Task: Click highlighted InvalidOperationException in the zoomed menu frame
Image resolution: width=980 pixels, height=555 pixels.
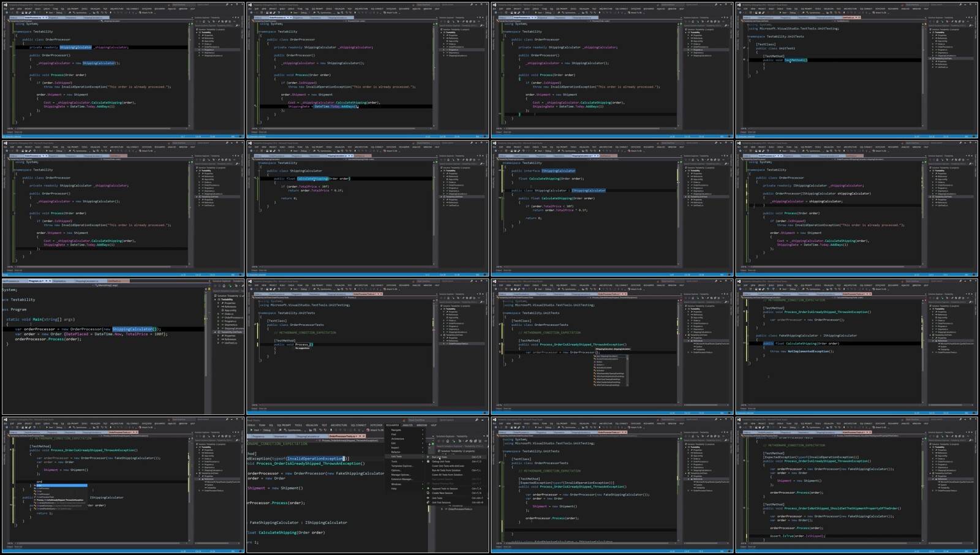Action: pyautogui.click(x=315, y=458)
